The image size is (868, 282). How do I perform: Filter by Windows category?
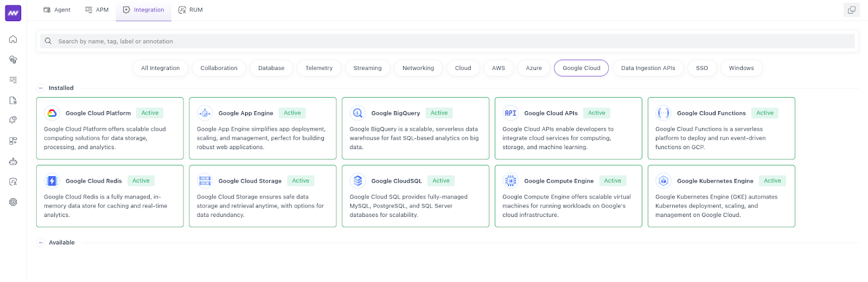(x=742, y=68)
